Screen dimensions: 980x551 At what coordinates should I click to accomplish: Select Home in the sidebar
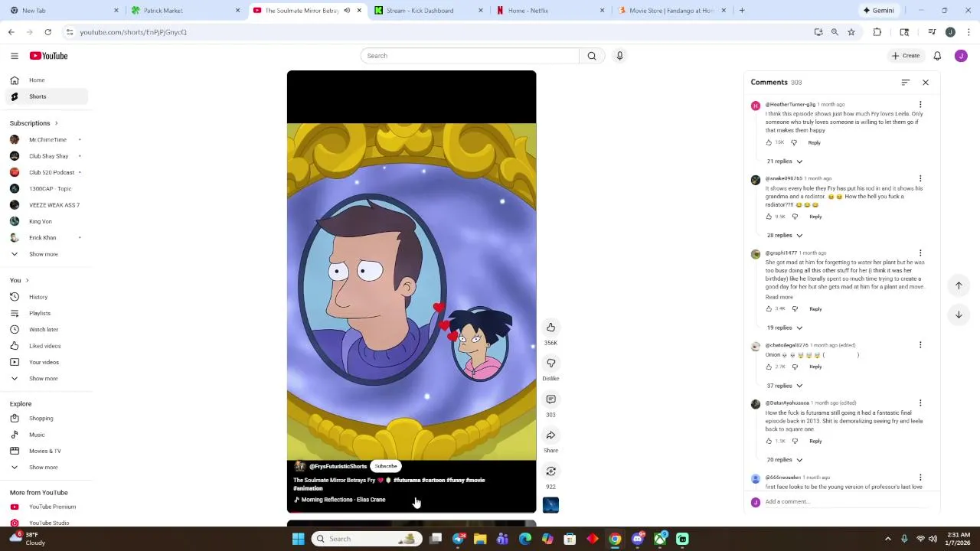[46, 80]
